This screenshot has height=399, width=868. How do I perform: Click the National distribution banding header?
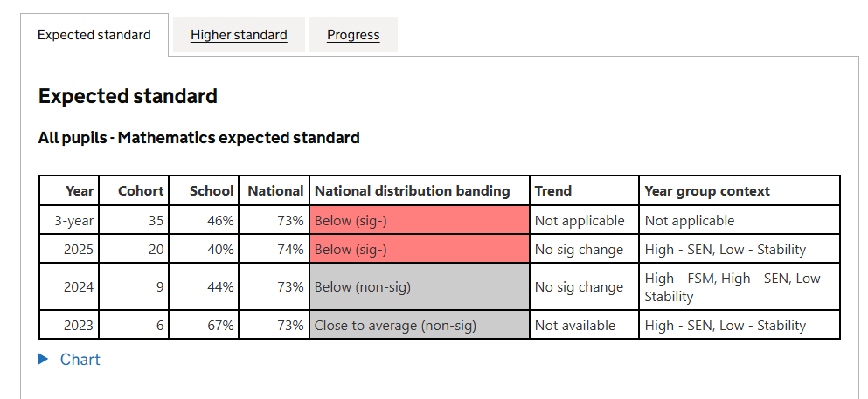coord(412,190)
